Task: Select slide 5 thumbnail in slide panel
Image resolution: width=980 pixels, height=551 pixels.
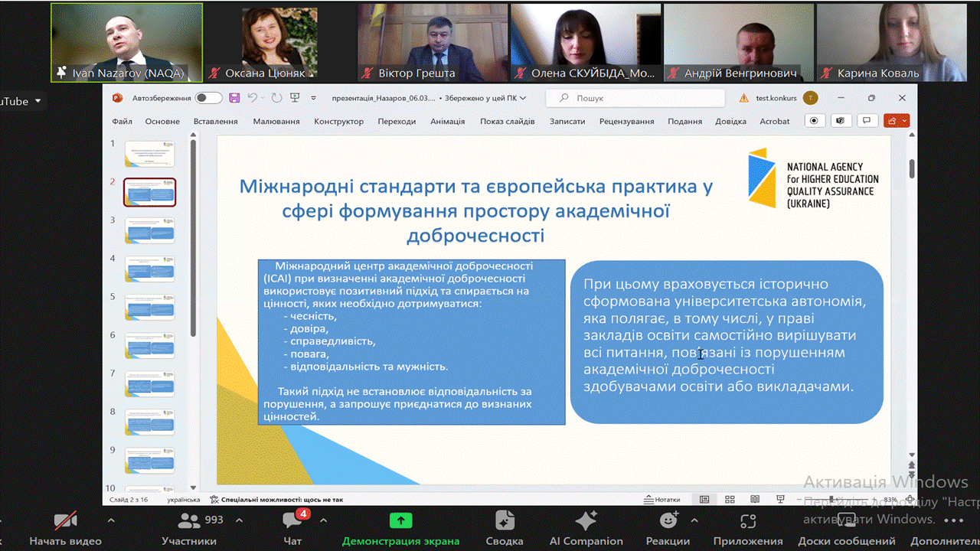Action: 149,308
